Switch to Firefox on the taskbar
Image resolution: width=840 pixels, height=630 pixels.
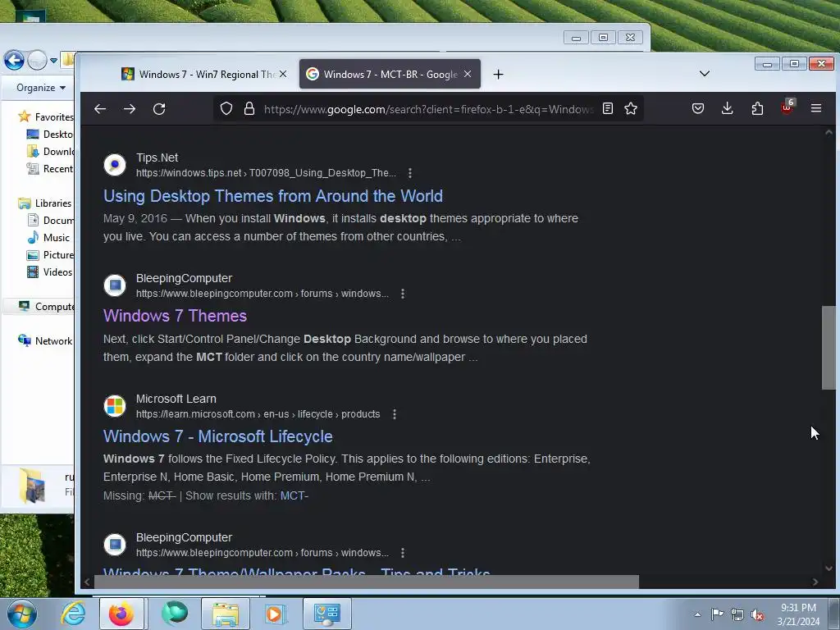[121, 614]
